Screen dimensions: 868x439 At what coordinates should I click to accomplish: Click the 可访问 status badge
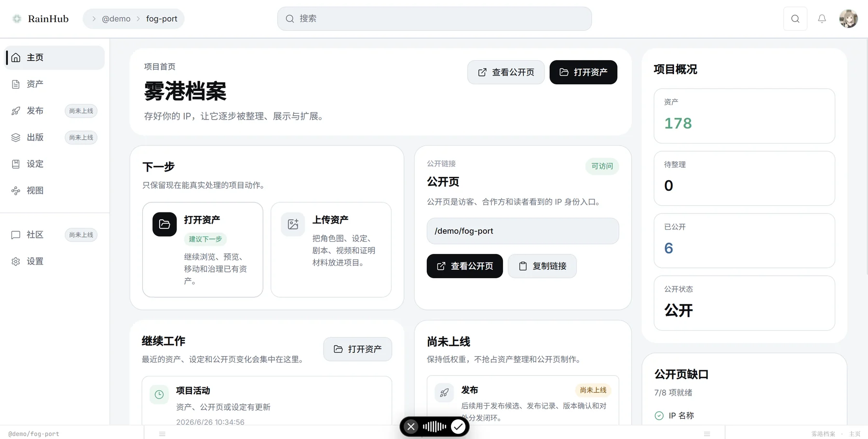click(602, 166)
